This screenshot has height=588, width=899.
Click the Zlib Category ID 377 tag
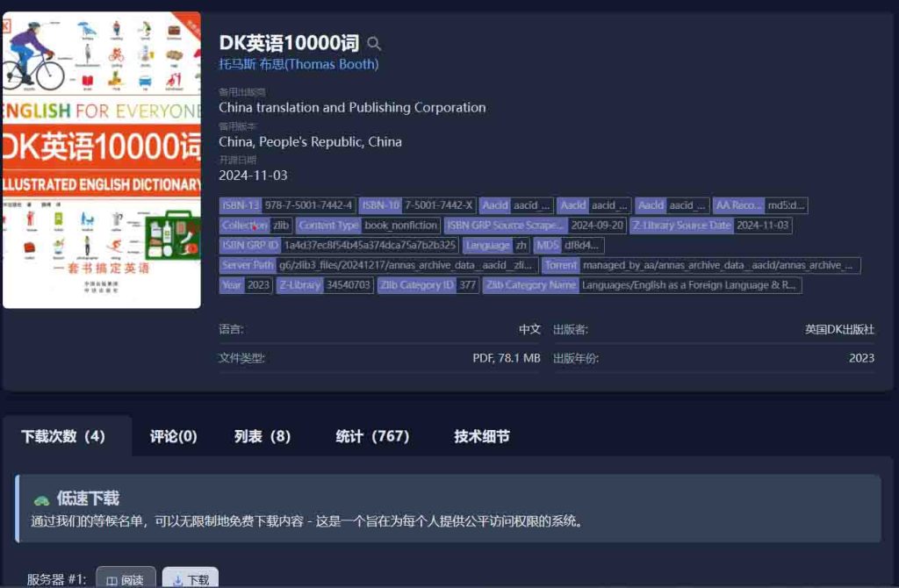[428, 285]
